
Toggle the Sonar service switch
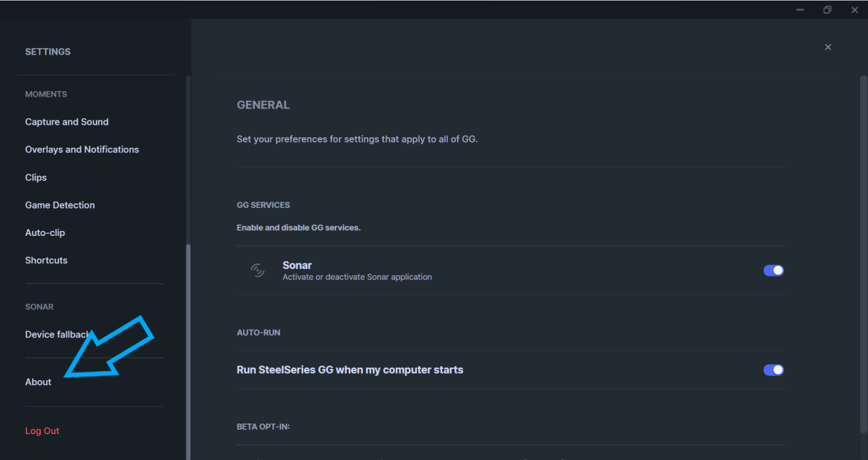pyautogui.click(x=773, y=270)
